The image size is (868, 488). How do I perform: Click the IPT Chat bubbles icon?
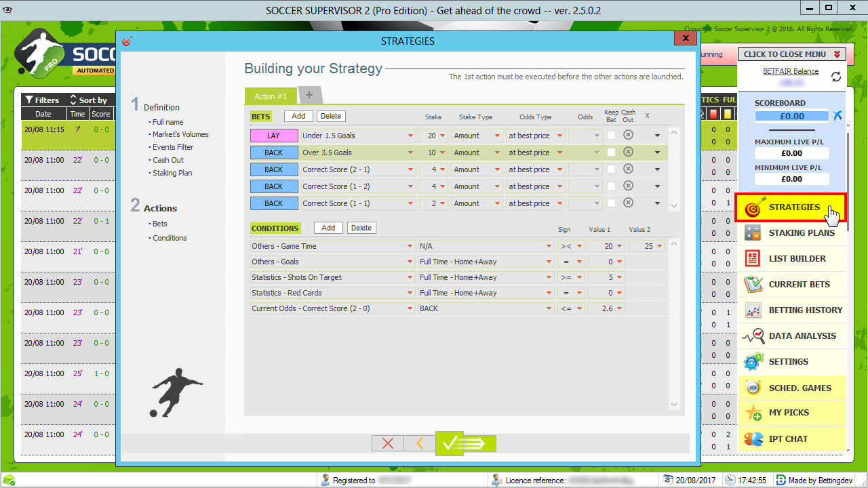tap(753, 439)
